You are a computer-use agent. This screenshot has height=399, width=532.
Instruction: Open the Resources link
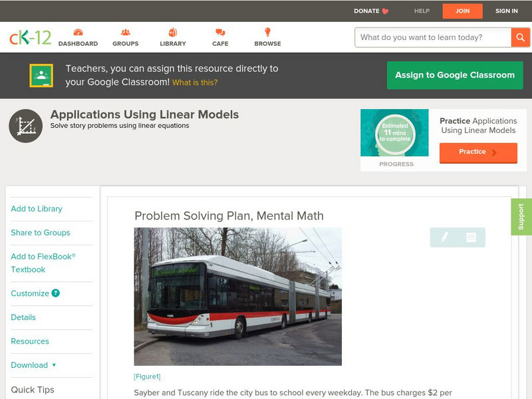coord(30,341)
